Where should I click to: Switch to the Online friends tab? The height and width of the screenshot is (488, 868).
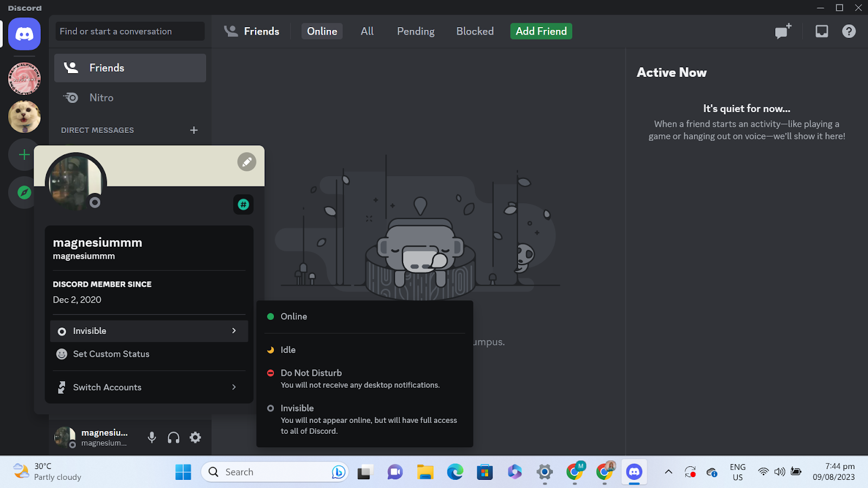[x=322, y=31]
